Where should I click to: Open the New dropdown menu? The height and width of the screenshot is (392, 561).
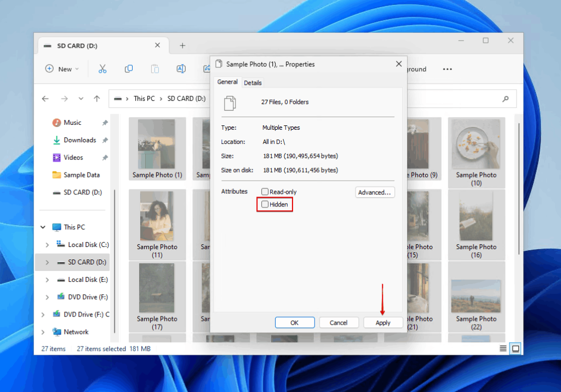pos(62,69)
